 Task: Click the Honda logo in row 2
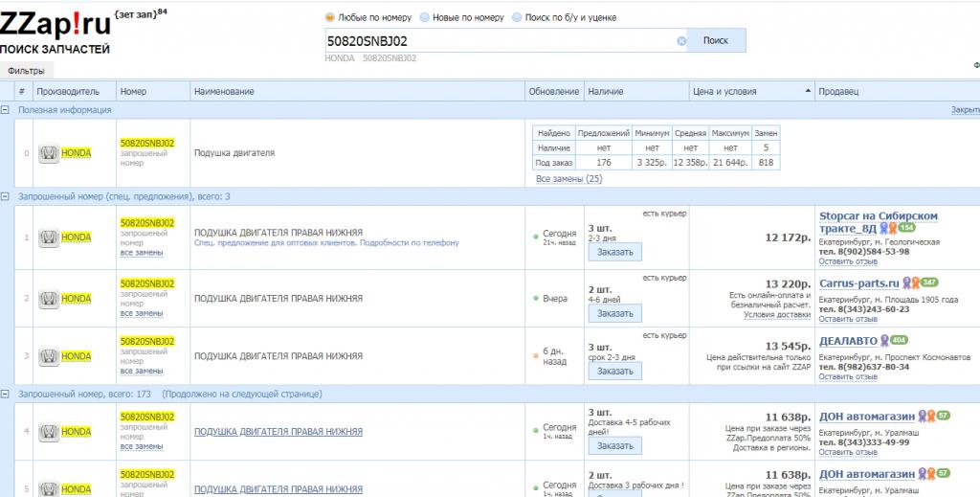[49, 299]
